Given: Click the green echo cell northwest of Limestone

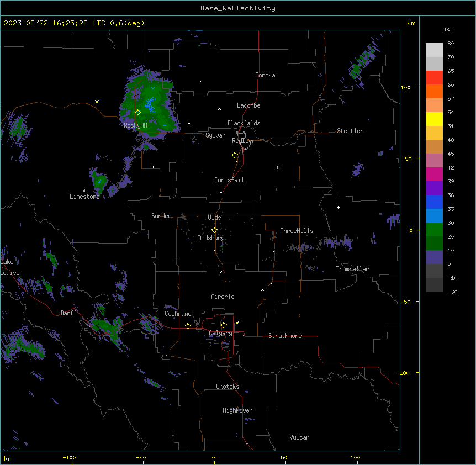Looking at the screenshot, I should [x=99, y=181].
